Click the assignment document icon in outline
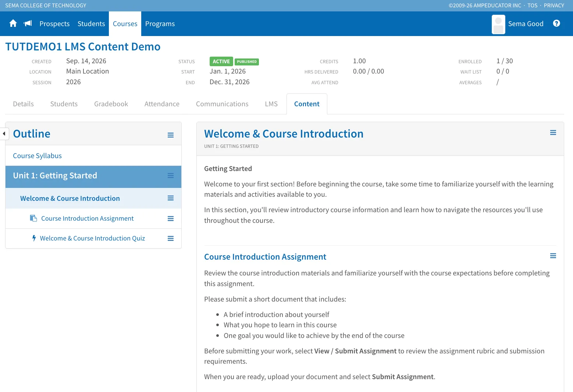Screen dimensions: 573x392 33,218
